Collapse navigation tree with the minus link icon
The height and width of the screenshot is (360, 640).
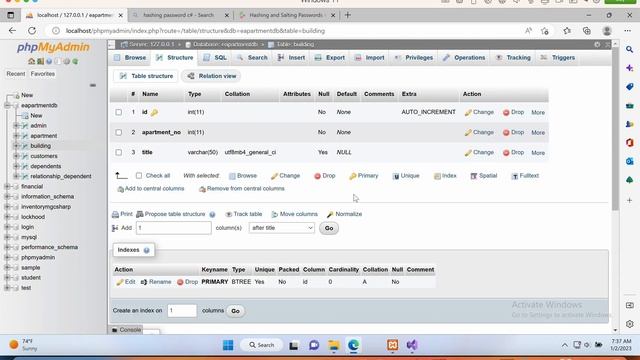pos(93,85)
